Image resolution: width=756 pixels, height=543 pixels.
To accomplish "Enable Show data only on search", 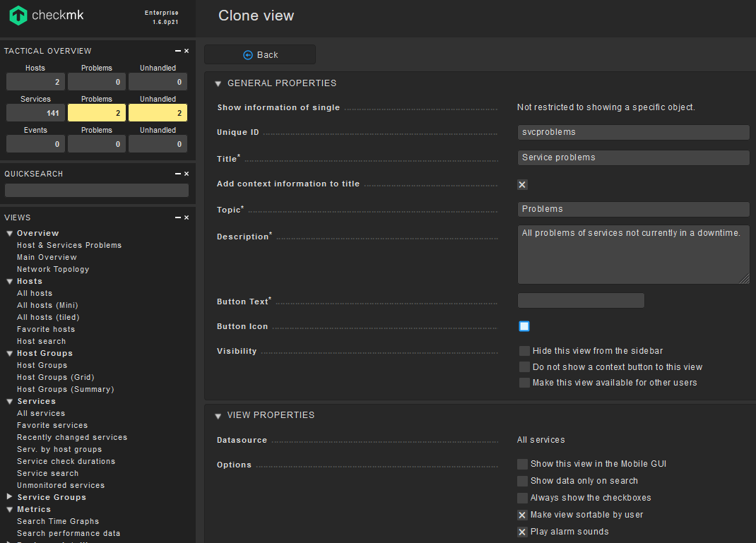I will 522,481.
